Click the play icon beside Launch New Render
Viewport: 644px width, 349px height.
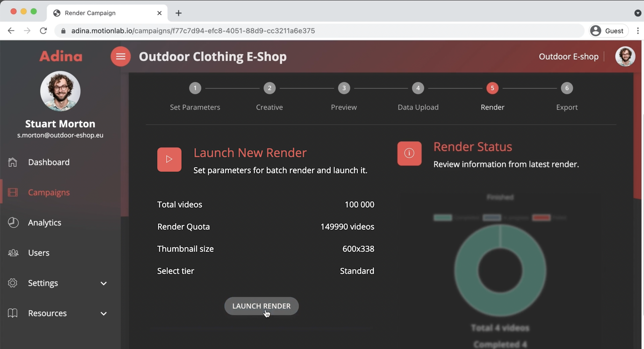tap(169, 159)
